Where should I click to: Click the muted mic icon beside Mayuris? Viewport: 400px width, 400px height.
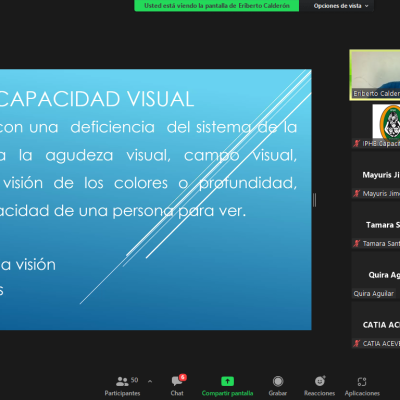tap(357, 193)
